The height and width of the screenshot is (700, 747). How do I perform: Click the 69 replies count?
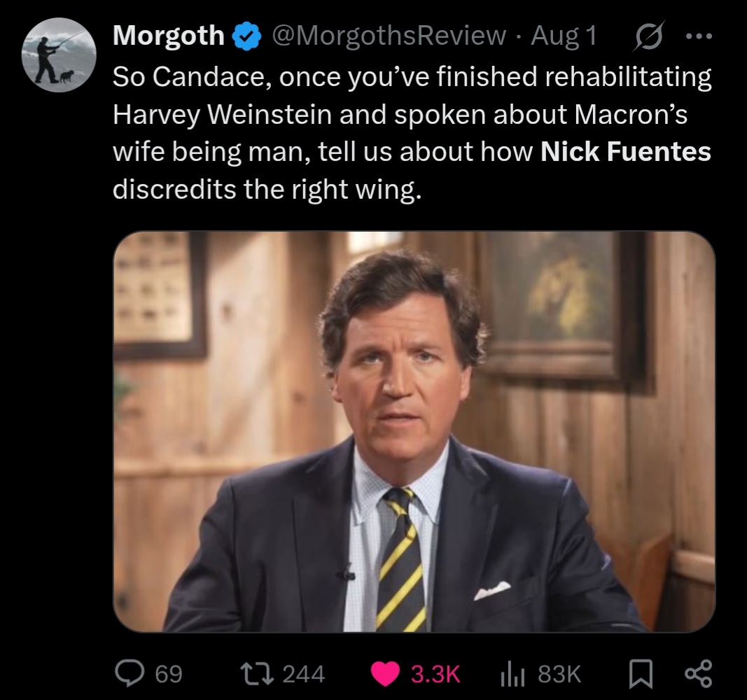[168, 674]
